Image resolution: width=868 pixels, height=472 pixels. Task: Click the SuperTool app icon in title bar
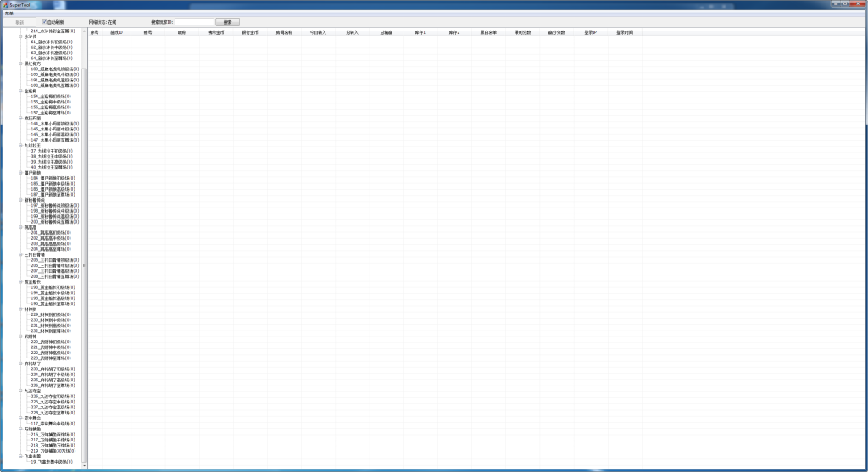4,4
